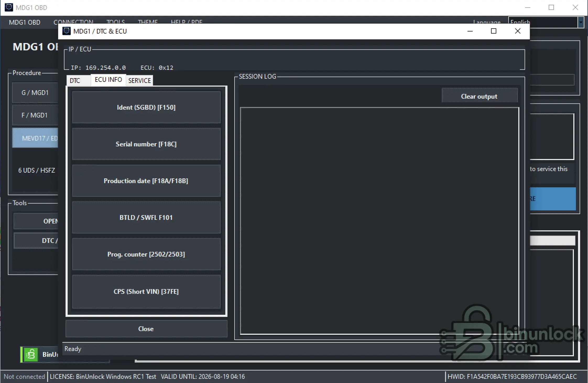This screenshot has height=383, width=588.
Task: Open the MDG1 OBD menu
Action: 25,22
